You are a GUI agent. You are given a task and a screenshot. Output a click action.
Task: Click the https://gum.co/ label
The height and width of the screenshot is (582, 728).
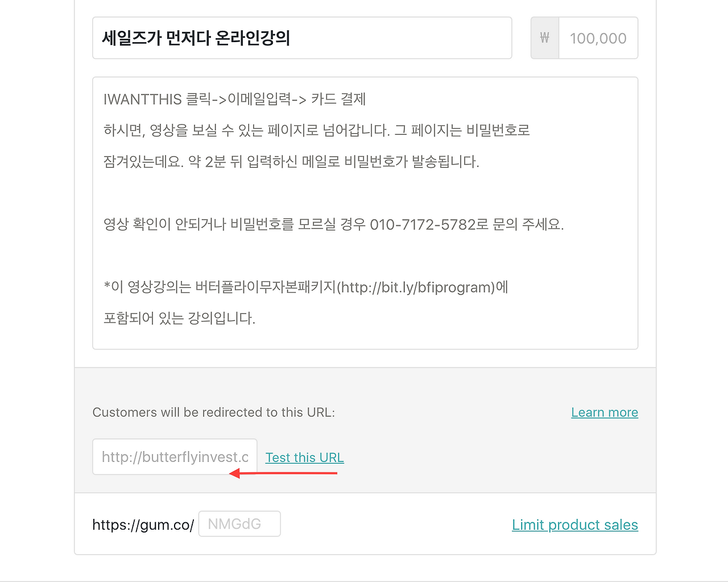[142, 525]
